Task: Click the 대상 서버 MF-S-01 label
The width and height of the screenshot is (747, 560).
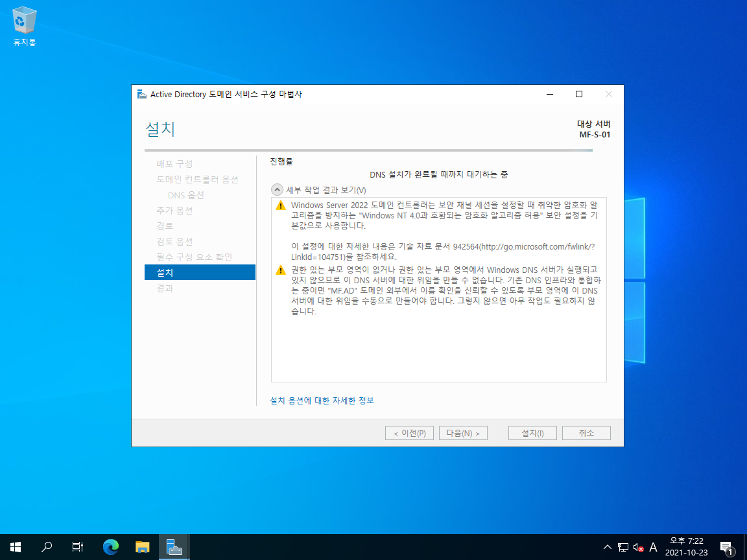Action: pyautogui.click(x=593, y=129)
